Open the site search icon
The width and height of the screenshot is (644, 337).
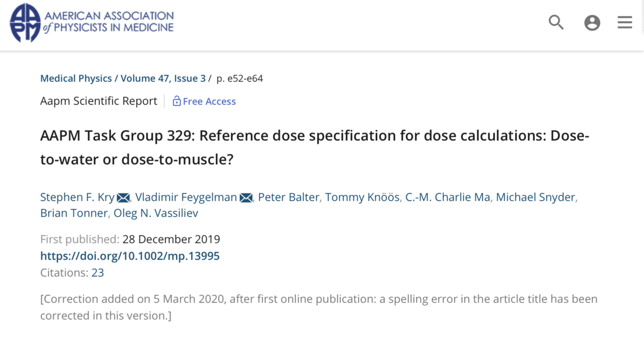click(x=556, y=22)
